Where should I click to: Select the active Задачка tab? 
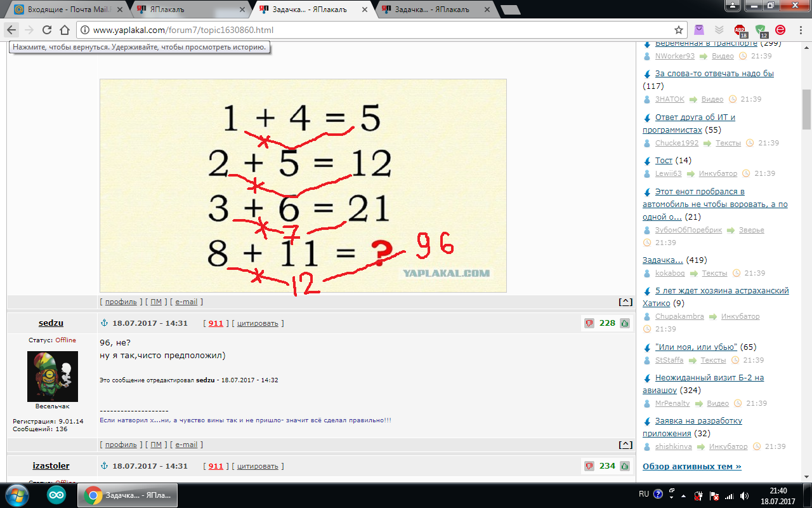pos(313,10)
